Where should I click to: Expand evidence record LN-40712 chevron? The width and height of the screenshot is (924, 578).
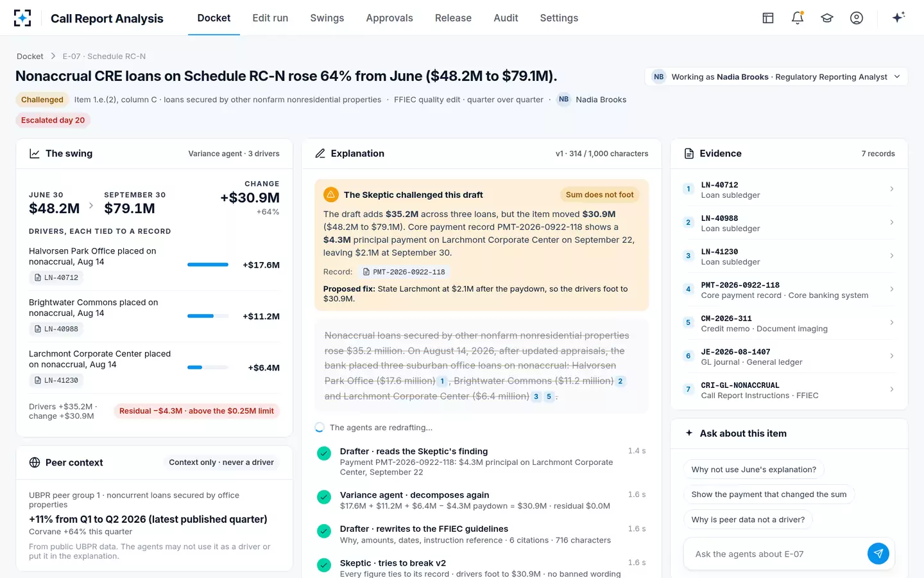click(x=892, y=189)
